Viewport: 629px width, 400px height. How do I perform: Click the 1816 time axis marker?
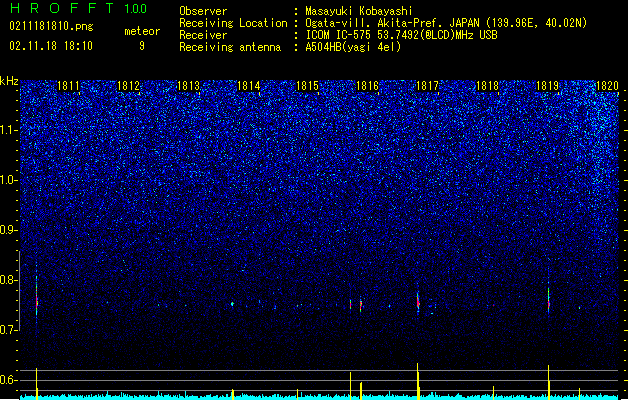click(367, 86)
